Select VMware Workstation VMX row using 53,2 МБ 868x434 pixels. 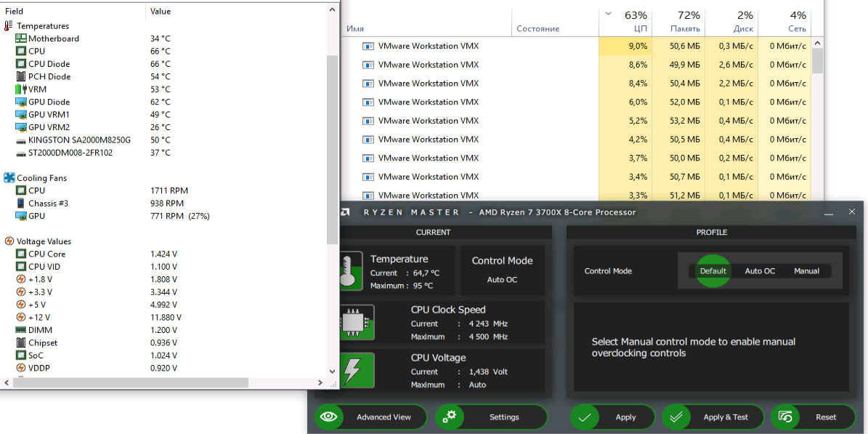click(577, 121)
